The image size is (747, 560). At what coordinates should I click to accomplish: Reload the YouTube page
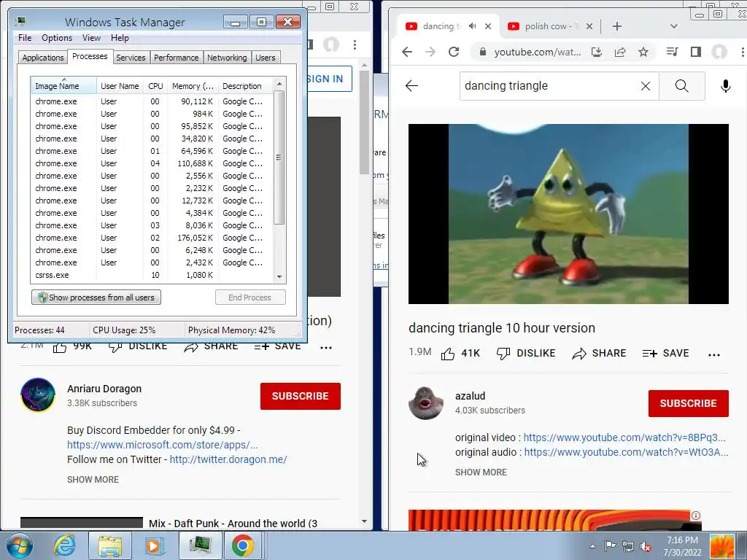[454, 52]
